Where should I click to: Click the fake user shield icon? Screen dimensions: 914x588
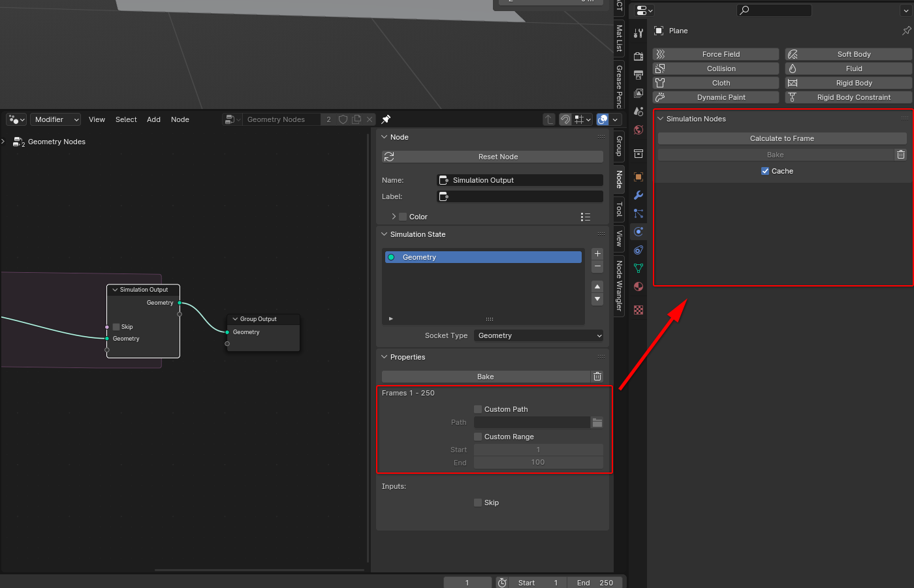coord(343,119)
